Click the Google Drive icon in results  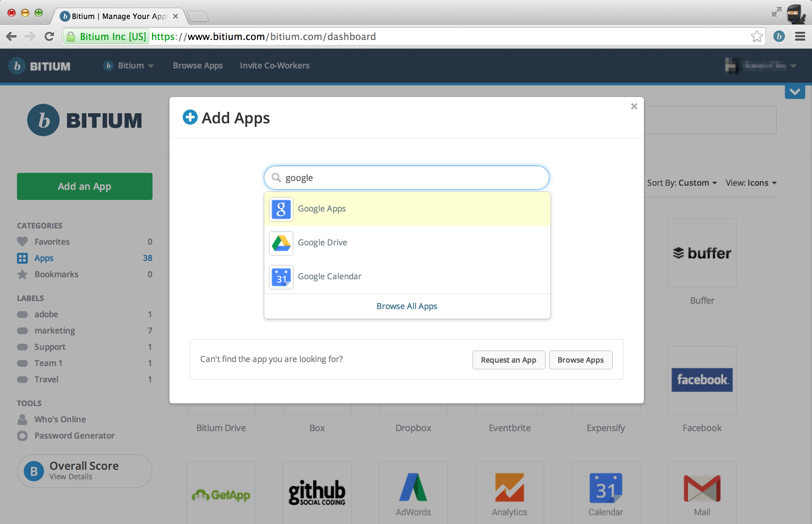(281, 243)
